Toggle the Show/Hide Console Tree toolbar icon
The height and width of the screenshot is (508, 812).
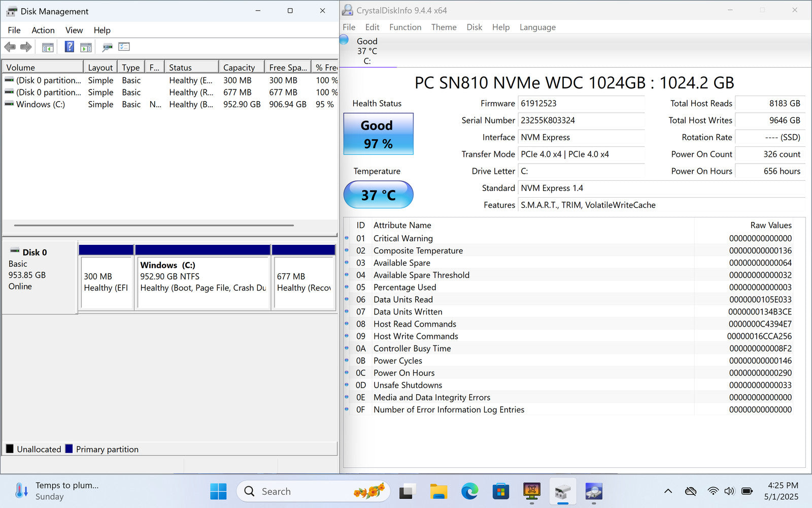point(48,47)
